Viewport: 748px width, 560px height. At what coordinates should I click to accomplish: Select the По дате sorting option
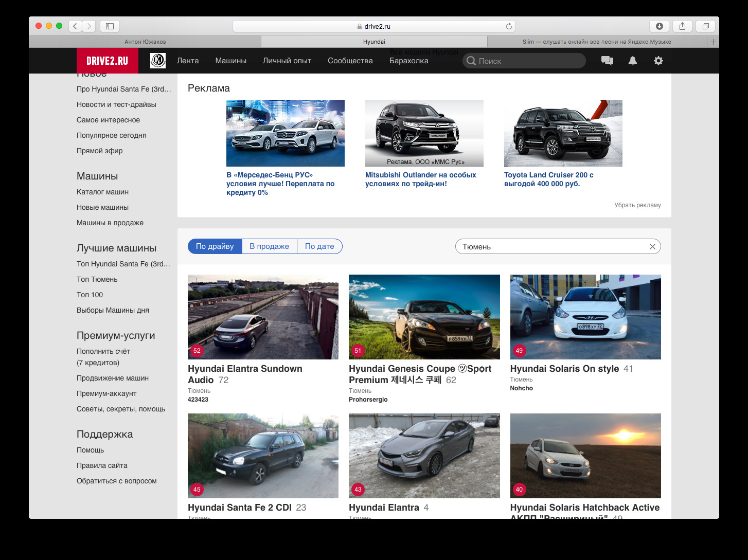[x=319, y=246]
